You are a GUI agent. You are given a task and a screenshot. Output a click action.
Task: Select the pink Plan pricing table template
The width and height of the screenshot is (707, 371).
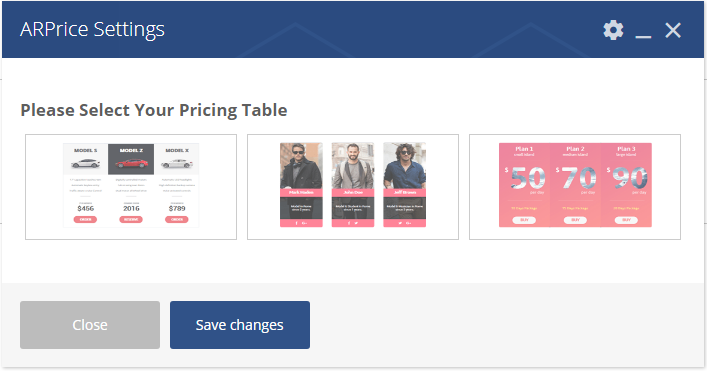pos(575,187)
